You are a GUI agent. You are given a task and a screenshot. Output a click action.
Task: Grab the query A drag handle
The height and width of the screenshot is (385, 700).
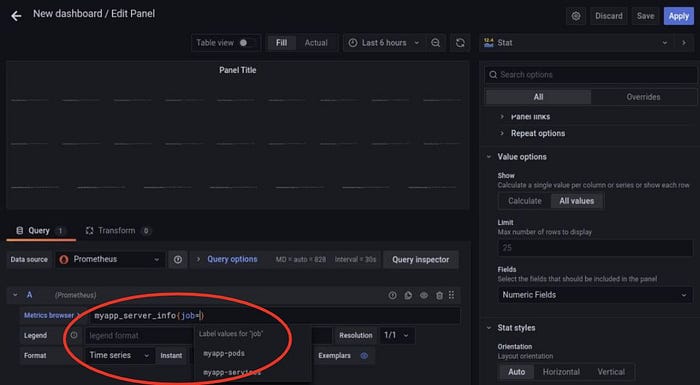[451, 295]
